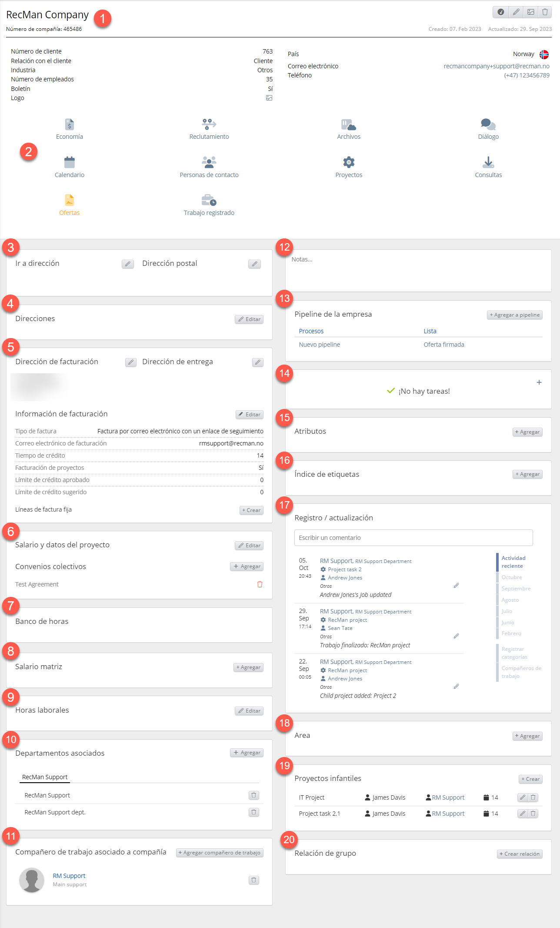The image size is (560, 928).
Task: Open the Economía module icon
Action: (x=69, y=124)
